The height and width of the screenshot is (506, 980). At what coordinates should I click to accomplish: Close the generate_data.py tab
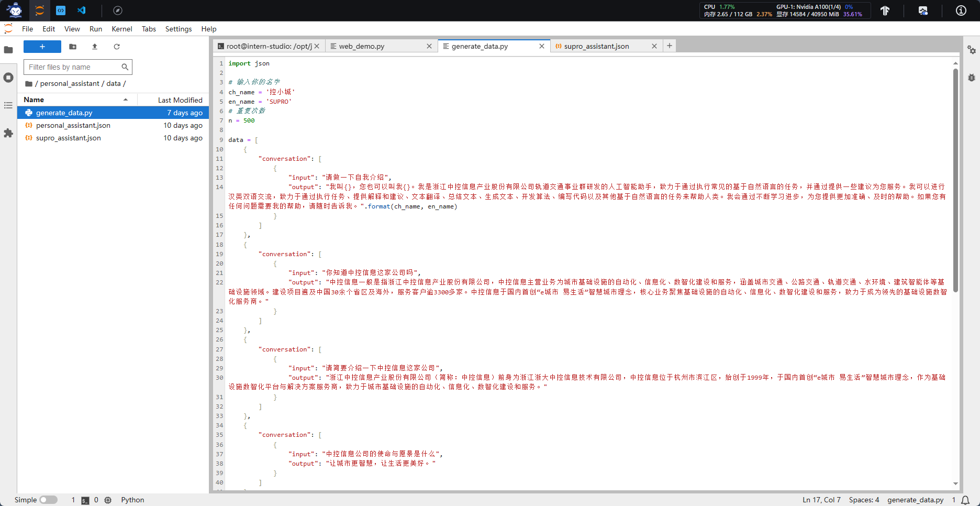[542, 46]
